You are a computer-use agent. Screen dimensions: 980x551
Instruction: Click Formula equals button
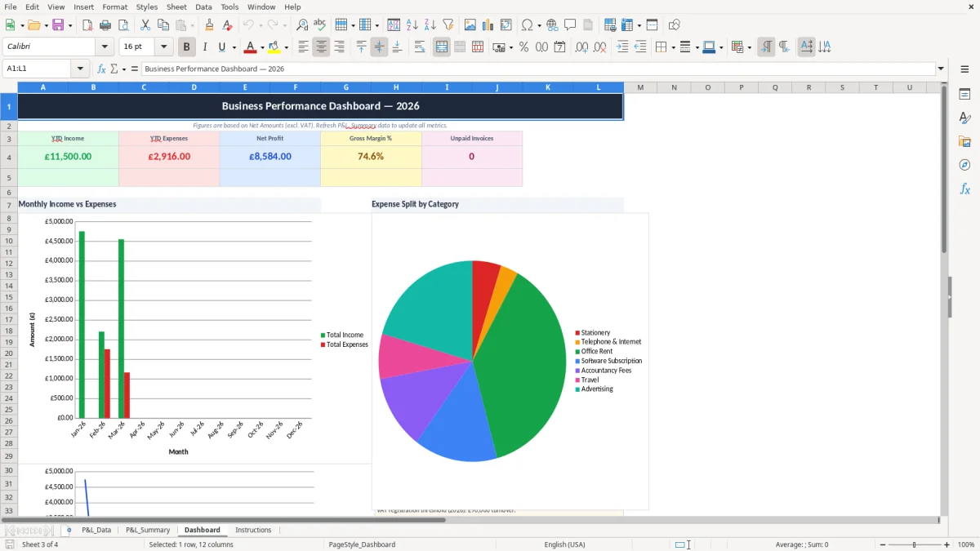pyautogui.click(x=135, y=69)
